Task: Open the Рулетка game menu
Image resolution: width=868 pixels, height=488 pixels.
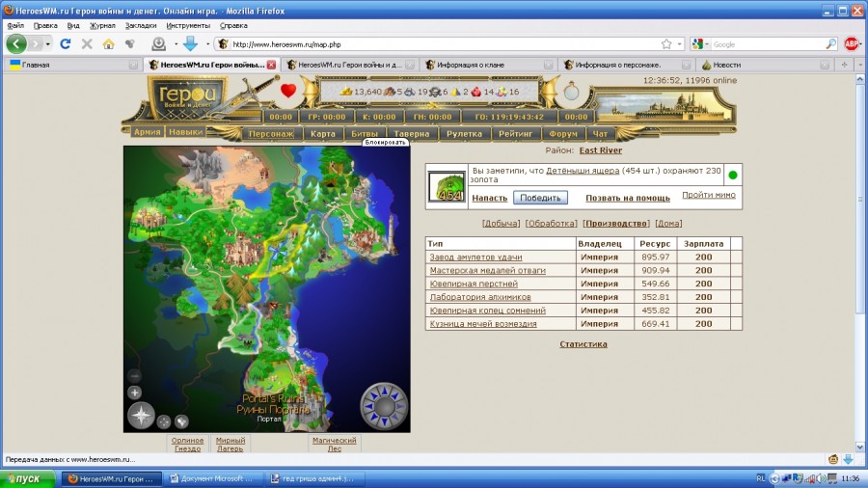Action: coord(464,133)
